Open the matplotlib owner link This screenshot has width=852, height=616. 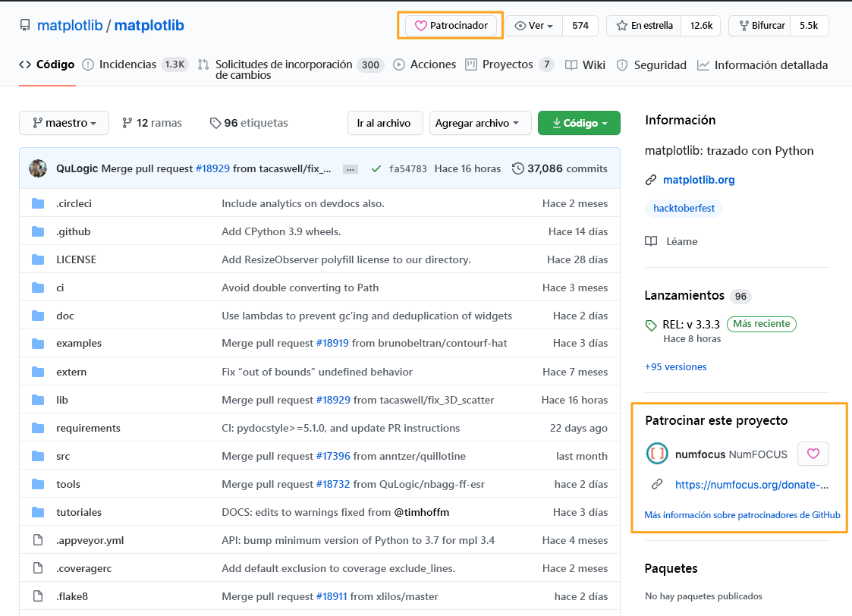tap(70, 26)
